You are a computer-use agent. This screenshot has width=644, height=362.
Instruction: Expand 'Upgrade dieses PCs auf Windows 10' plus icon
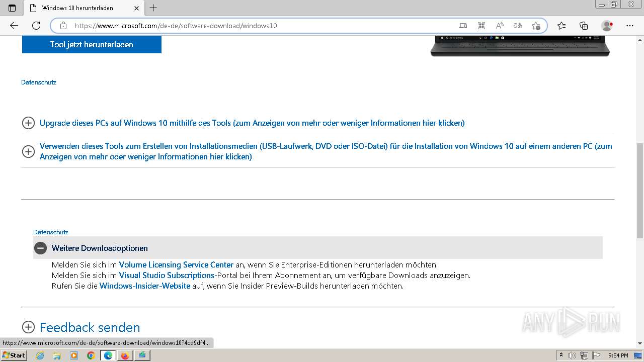[28, 123]
